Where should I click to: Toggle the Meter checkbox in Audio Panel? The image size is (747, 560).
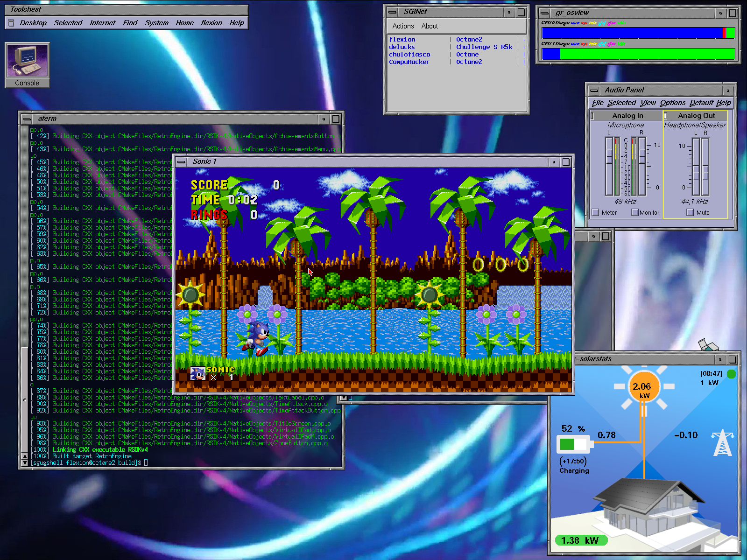coord(595,212)
